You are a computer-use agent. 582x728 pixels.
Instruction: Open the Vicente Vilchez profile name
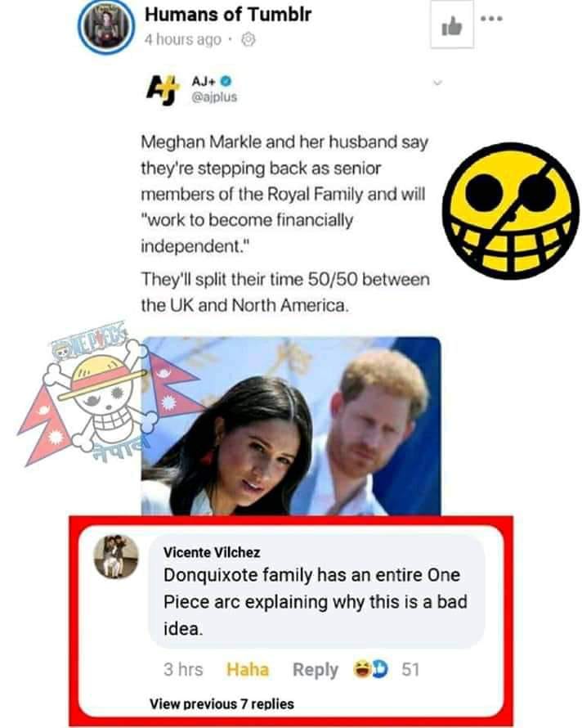click(212, 552)
